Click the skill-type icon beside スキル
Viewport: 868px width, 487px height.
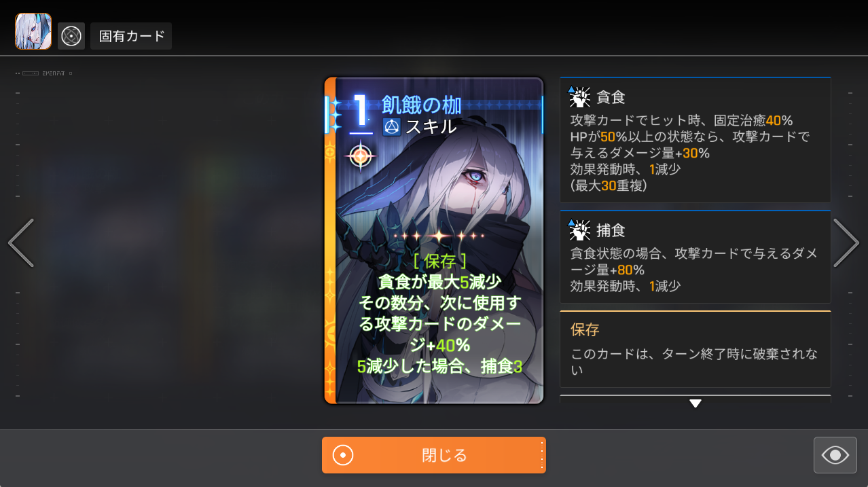(x=391, y=126)
